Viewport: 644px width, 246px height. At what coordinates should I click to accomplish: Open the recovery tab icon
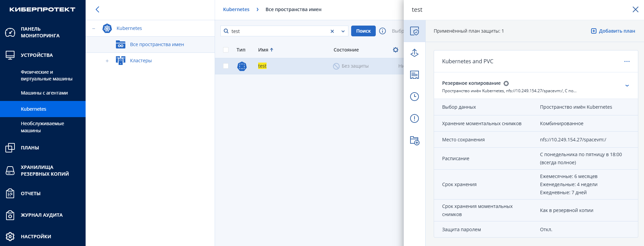415,53
